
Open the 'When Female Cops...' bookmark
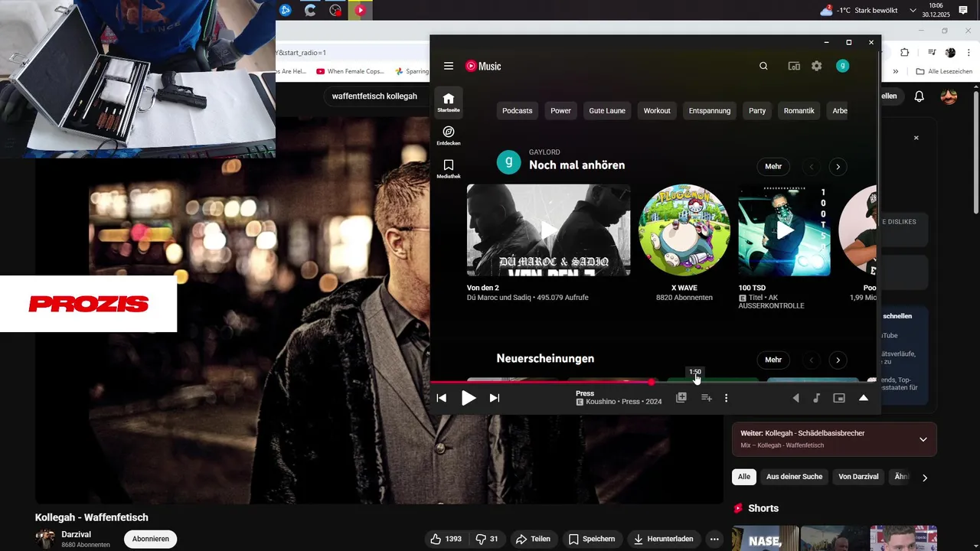pyautogui.click(x=350, y=71)
